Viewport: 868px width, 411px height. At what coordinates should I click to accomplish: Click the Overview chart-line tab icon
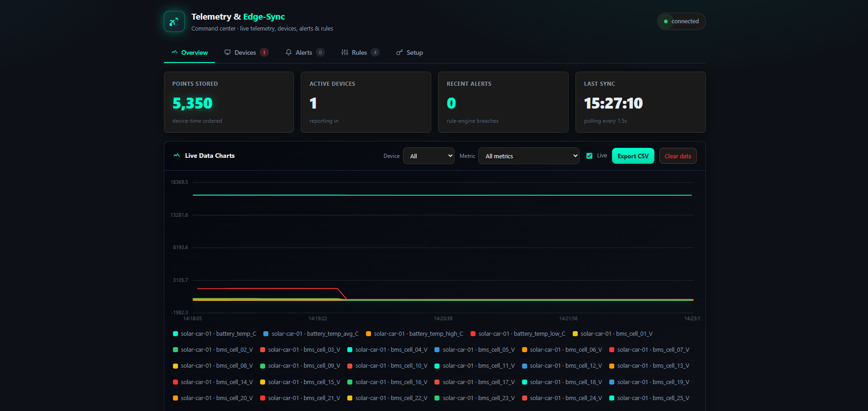174,52
